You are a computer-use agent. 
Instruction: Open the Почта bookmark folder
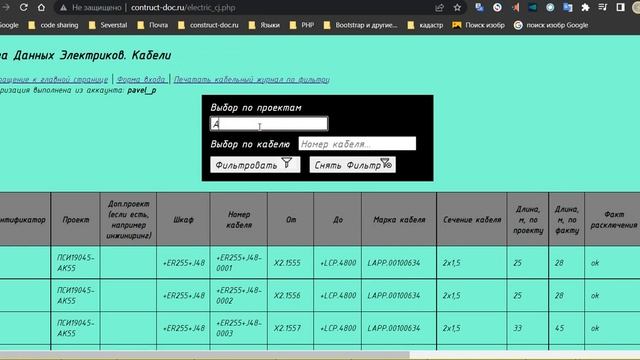coord(153,25)
